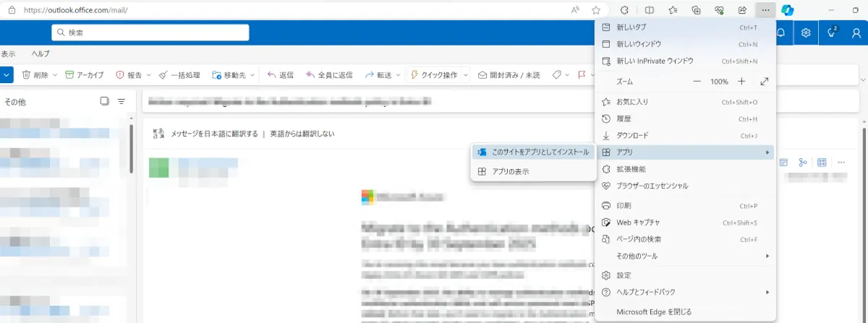Select Find on page menu item
The image size is (868, 323).
pos(684,239)
